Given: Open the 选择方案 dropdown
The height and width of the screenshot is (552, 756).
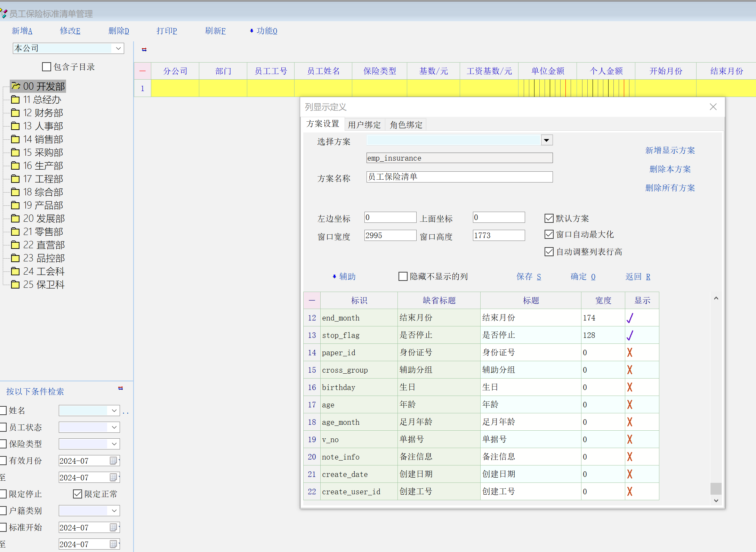Looking at the screenshot, I should click(546, 140).
